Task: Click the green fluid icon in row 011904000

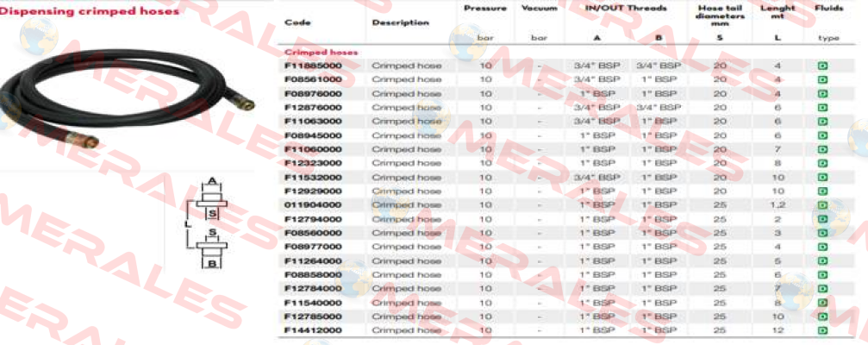Action: coord(822,205)
